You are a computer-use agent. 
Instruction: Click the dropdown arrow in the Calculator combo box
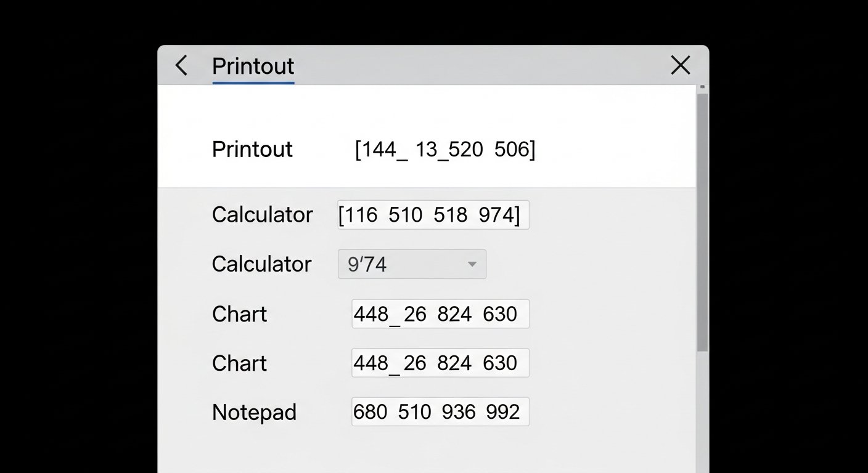pyautogui.click(x=472, y=264)
